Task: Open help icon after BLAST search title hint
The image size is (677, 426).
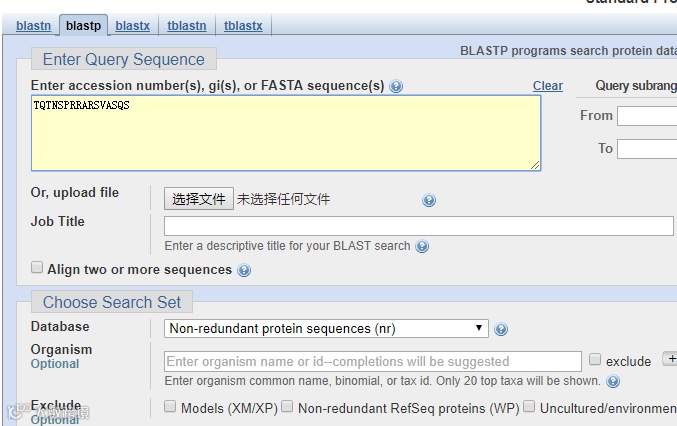Action: click(x=422, y=246)
